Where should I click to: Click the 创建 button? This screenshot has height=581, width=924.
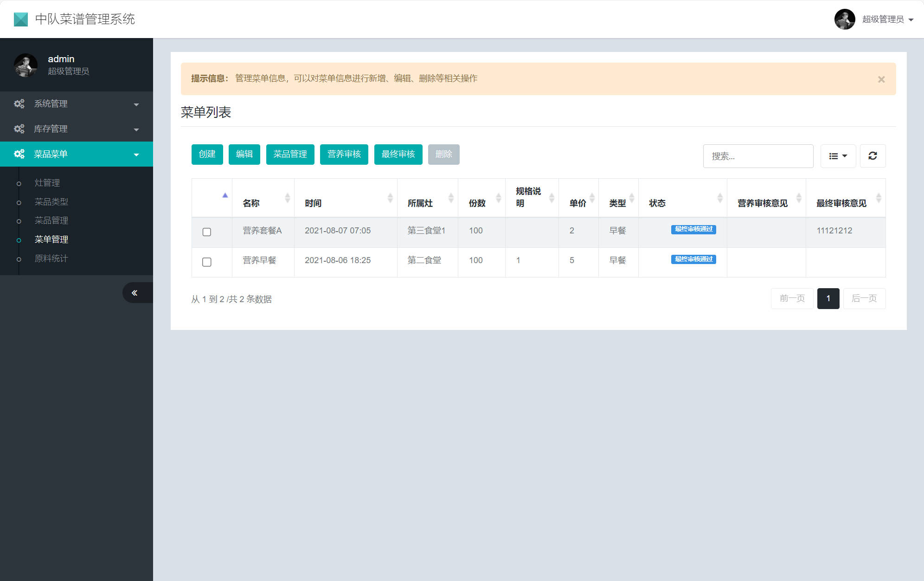coord(207,155)
